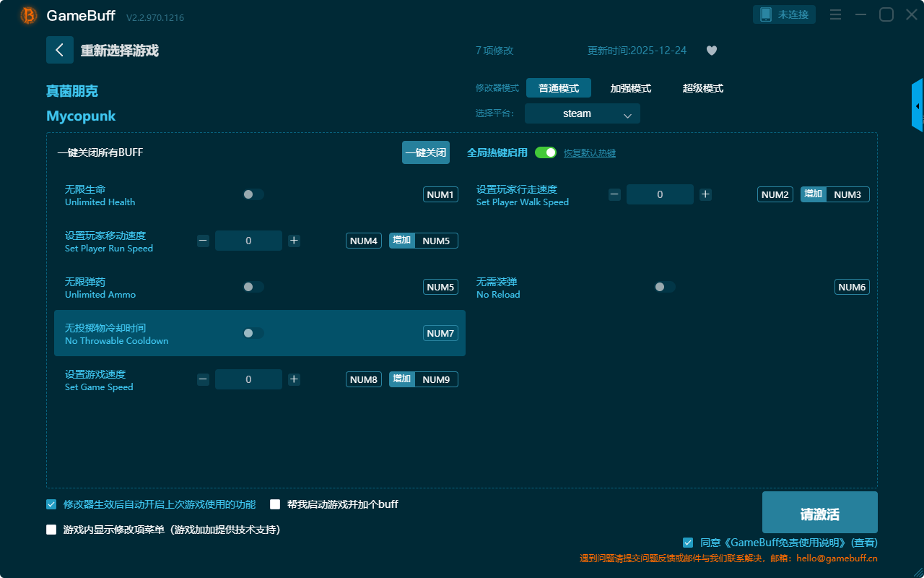
Task: Toggle Unlimited Health switch
Action: click(253, 194)
